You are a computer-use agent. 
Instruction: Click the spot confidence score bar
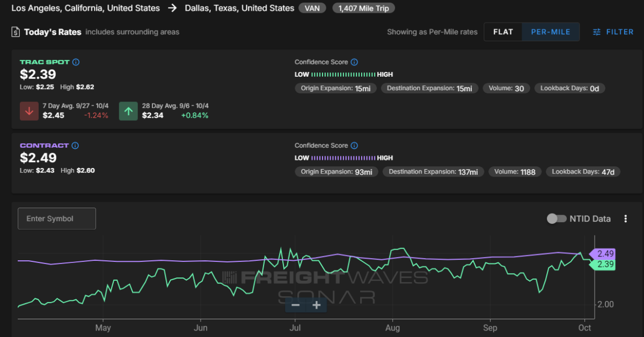click(343, 75)
